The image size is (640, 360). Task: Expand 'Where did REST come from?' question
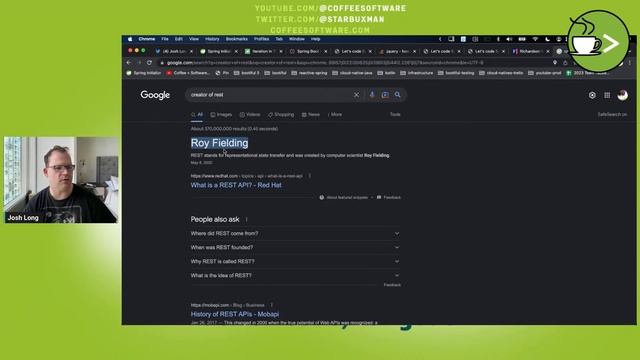pyautogui.click(x=295, y=233)
